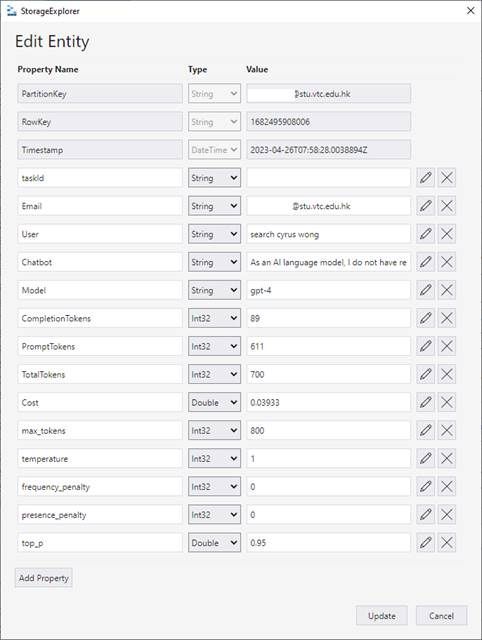482x640 pixels.
Task: Change the Email type dropdown
Action: 214,206
